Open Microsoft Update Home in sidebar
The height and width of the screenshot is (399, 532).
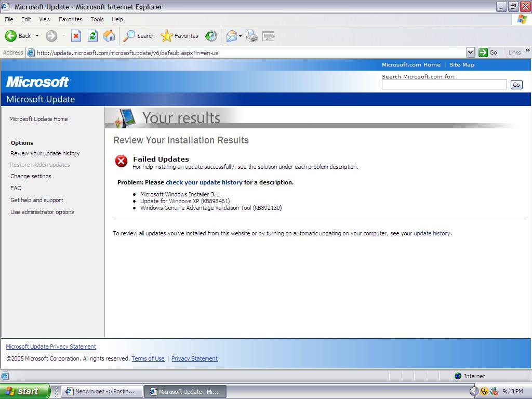click(38, 119)
